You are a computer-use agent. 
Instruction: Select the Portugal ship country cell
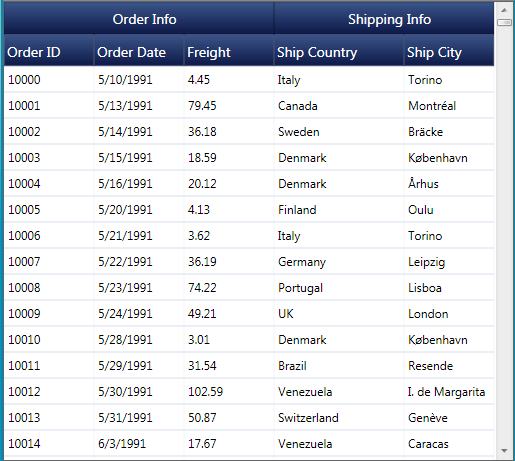pyautogui.click(x=339, y=287)
